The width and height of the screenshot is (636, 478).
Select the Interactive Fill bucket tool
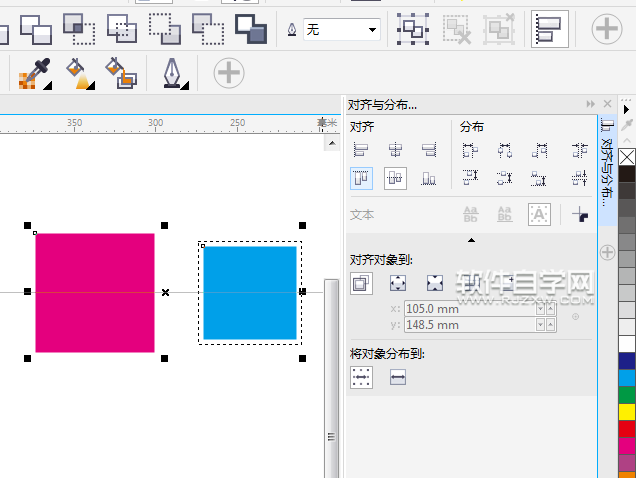80,73
